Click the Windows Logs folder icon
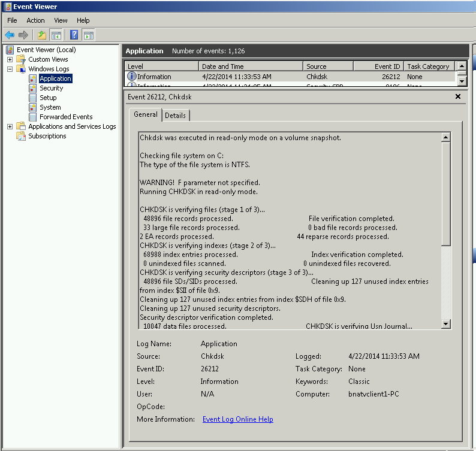The image size is (476, 451). (21, 69)
